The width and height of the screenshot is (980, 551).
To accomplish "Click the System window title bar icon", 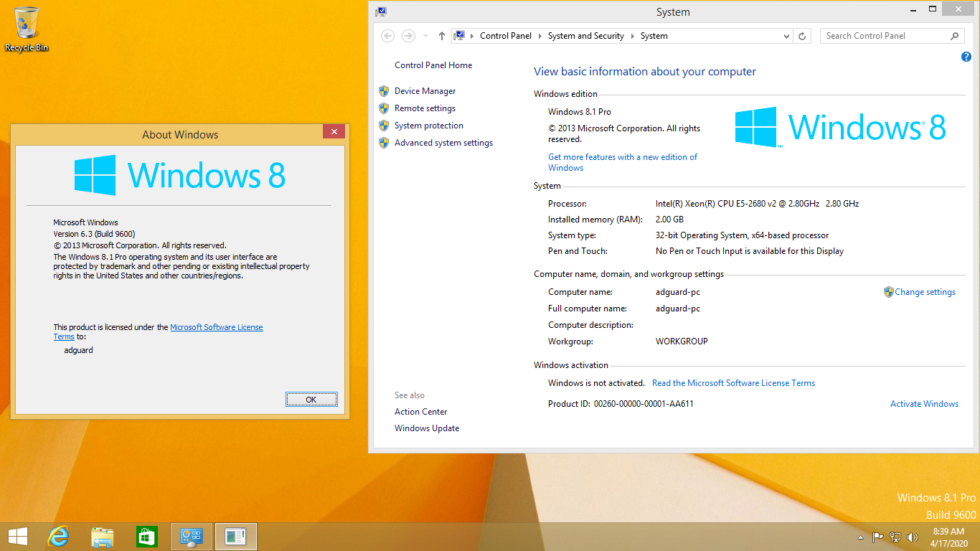I will [x=381, y=11].
